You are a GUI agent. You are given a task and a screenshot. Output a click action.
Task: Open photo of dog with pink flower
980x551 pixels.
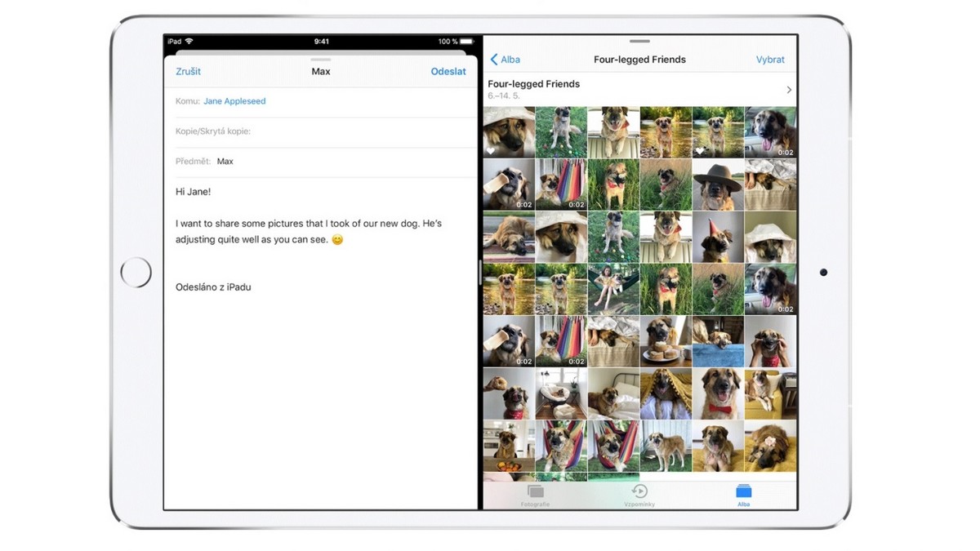point(770,446)
